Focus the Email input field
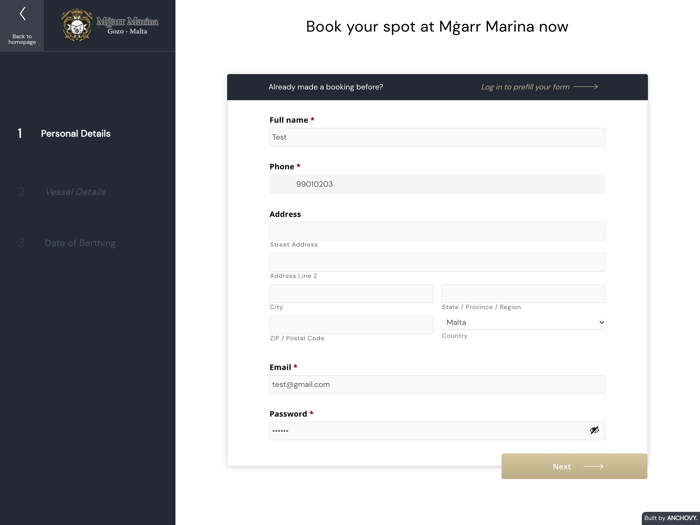This screenshot has width=700, height=525. coord(437,384)
